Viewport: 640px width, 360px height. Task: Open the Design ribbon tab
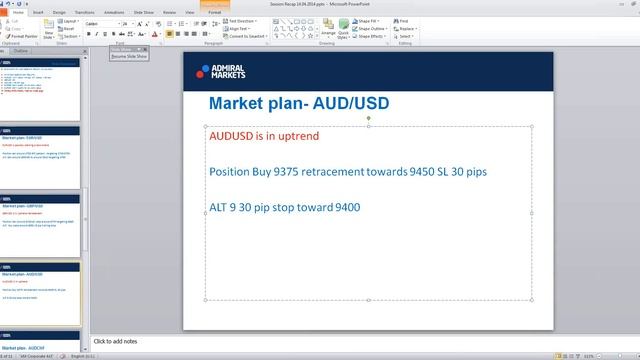59,13
